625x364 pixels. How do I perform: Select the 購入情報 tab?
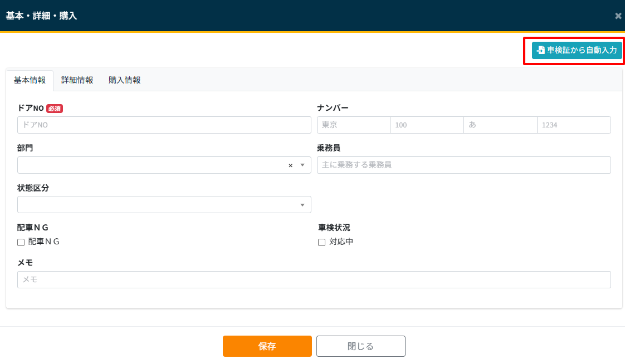pyautogui.click(x=124, y=80)
